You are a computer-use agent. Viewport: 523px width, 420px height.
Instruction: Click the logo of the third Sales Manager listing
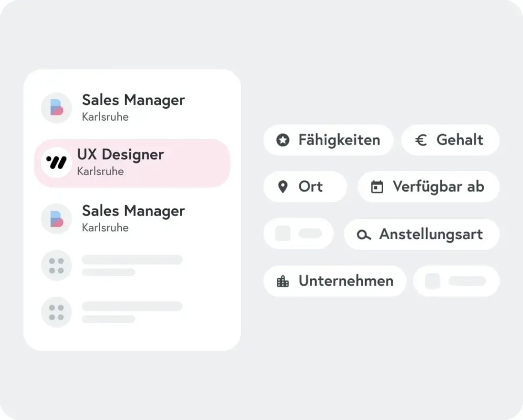(56, 219)
